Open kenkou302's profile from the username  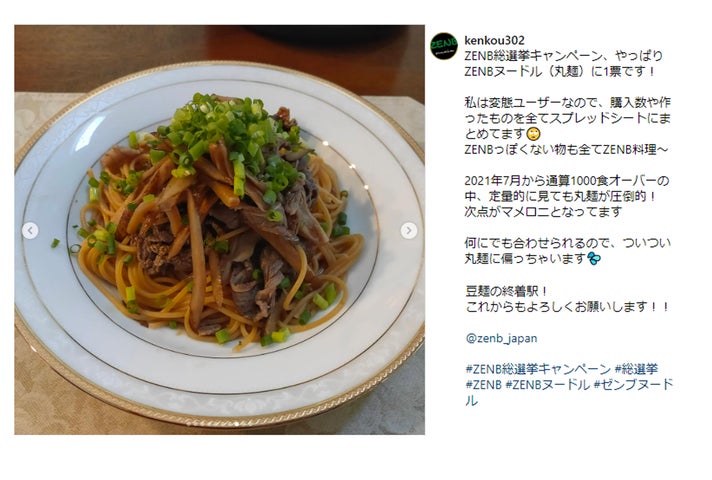[x=494, y=40]
